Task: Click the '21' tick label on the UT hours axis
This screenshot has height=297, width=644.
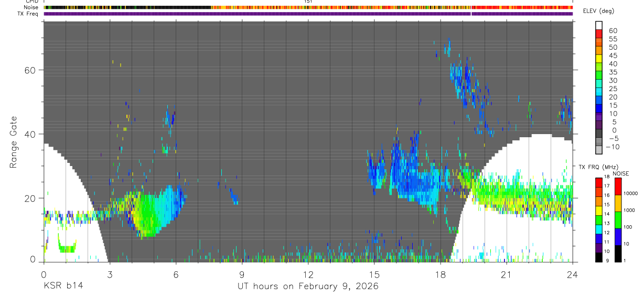Action: pos(506,273)
